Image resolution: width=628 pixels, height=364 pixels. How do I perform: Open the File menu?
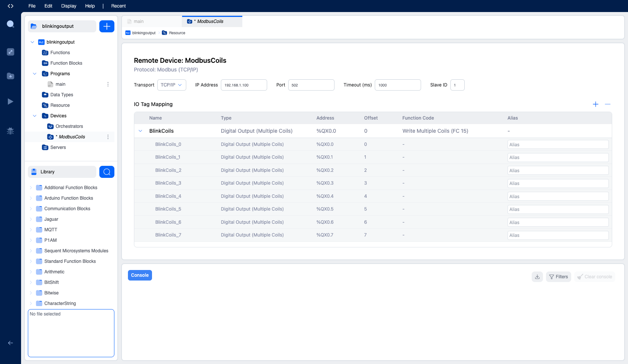(32, 6)
